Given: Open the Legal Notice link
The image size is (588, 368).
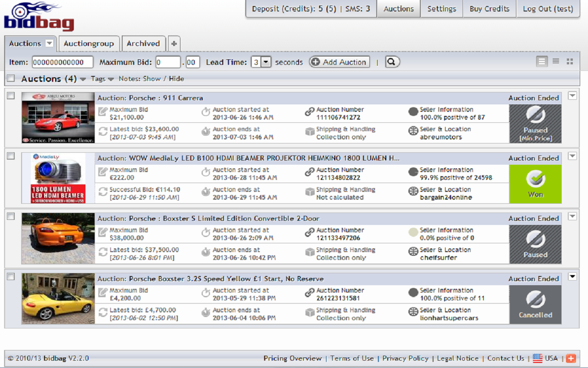Looking at the screenshot, I should 458,358.
